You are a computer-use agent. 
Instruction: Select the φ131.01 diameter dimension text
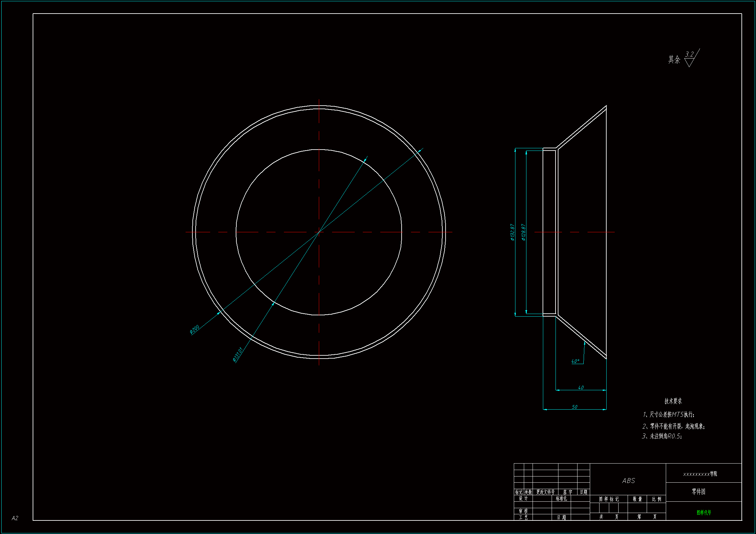click(x=237, y=354)
